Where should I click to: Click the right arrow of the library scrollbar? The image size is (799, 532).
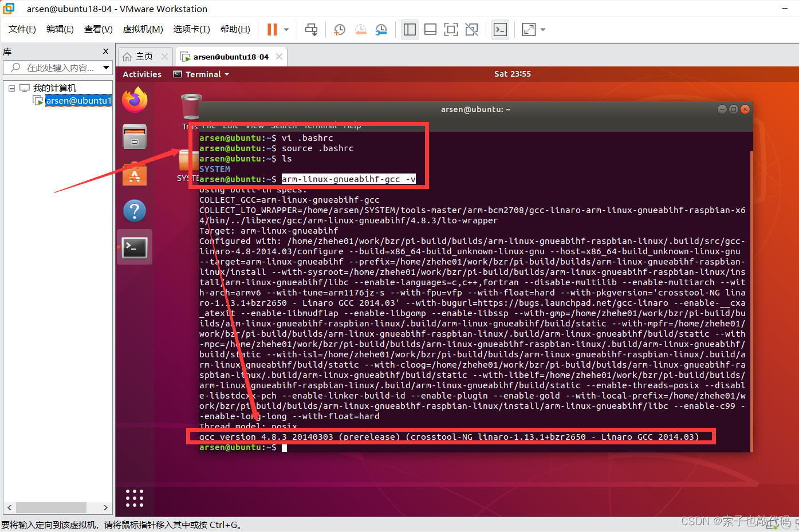pyautogui.click(x=105, y=508)
